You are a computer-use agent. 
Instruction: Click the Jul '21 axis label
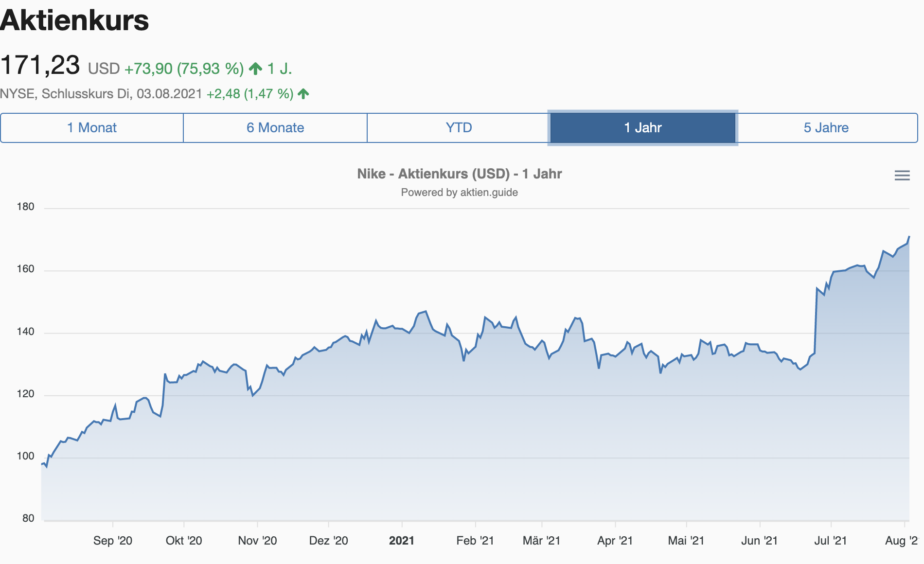click(x=831, y=541)
